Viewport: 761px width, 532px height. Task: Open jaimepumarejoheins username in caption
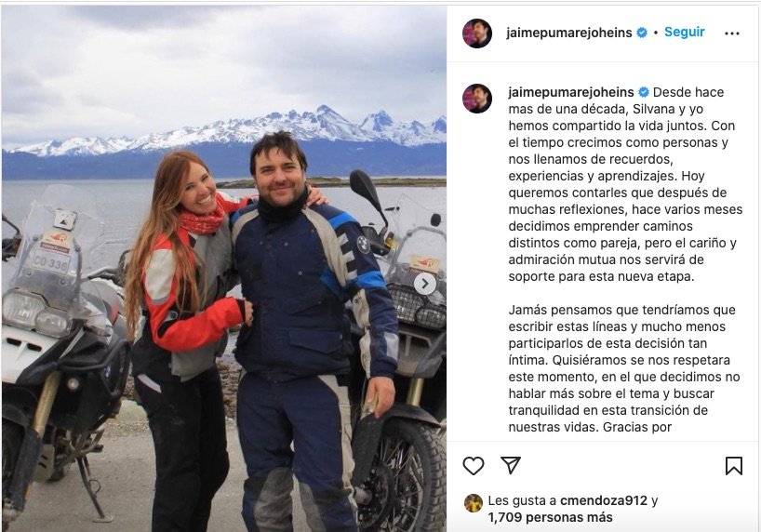point(571,92)
